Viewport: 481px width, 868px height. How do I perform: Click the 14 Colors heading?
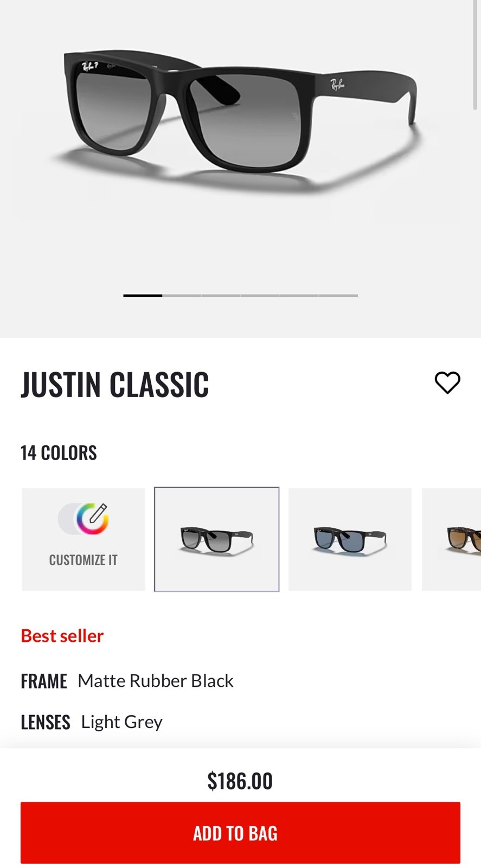(x=59, y=452)
